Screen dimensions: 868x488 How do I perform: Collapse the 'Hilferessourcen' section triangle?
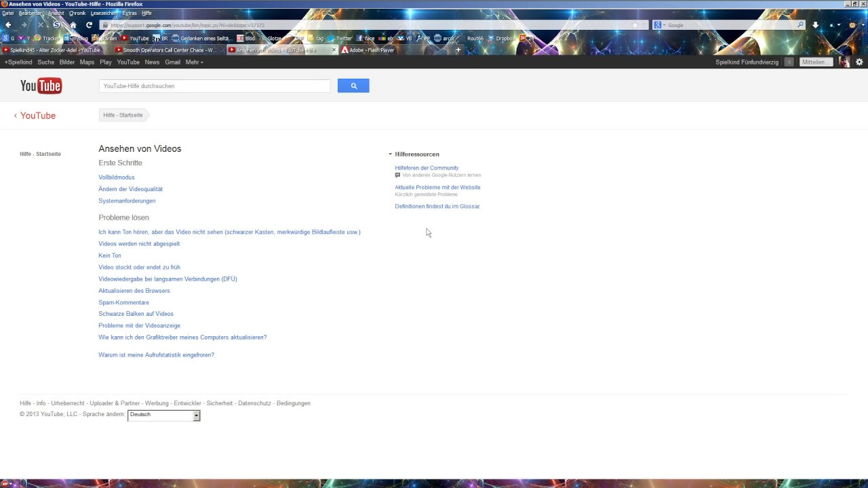tap(390, 155)
